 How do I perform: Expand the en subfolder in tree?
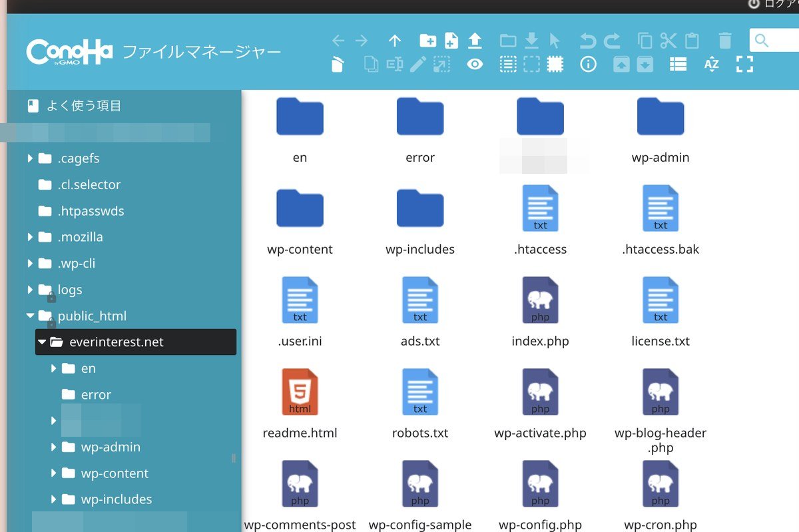click(x=54, y=368)
